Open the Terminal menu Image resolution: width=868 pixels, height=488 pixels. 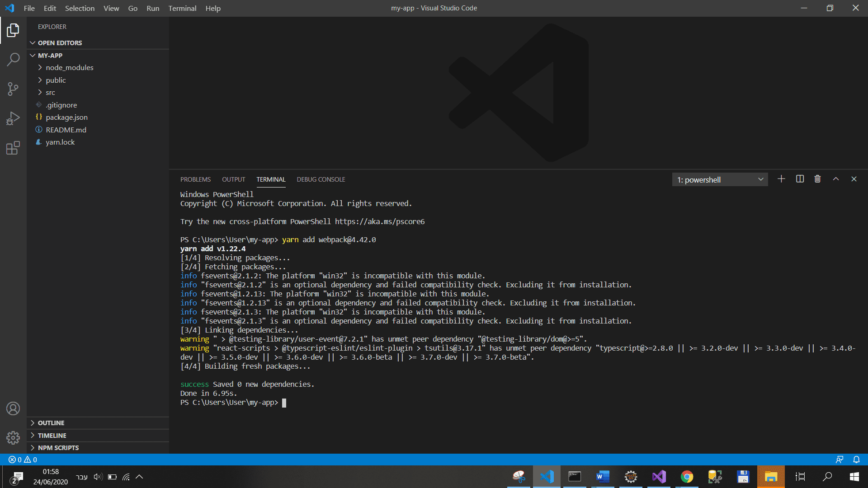coord(182,8)
